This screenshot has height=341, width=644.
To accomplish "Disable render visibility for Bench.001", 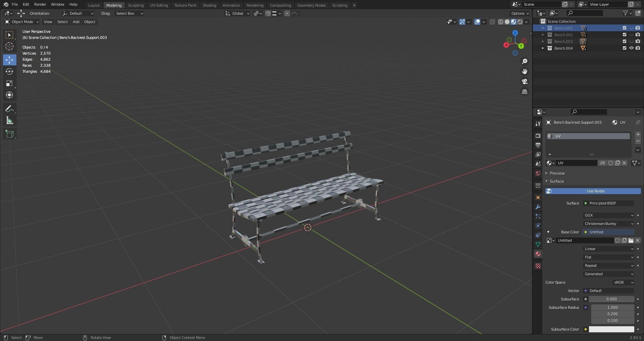I will coord(638,28).
